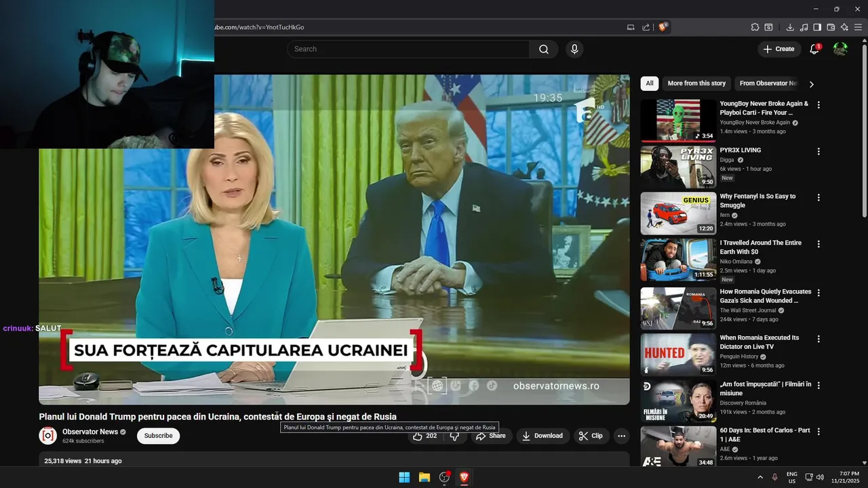868x488 pixels.
Task: Open I Travelled Around The Entire Earth thumbnail
Action: 678,260
